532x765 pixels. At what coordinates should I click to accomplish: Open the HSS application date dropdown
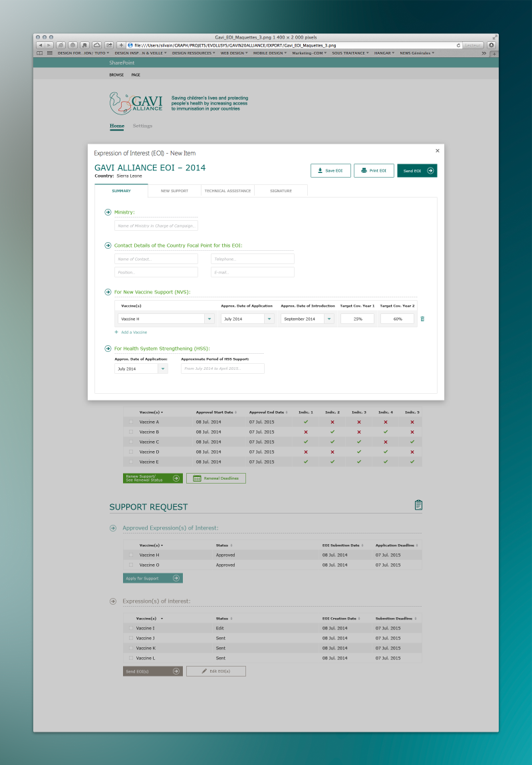pyautogui.click(x=163, y=369)
